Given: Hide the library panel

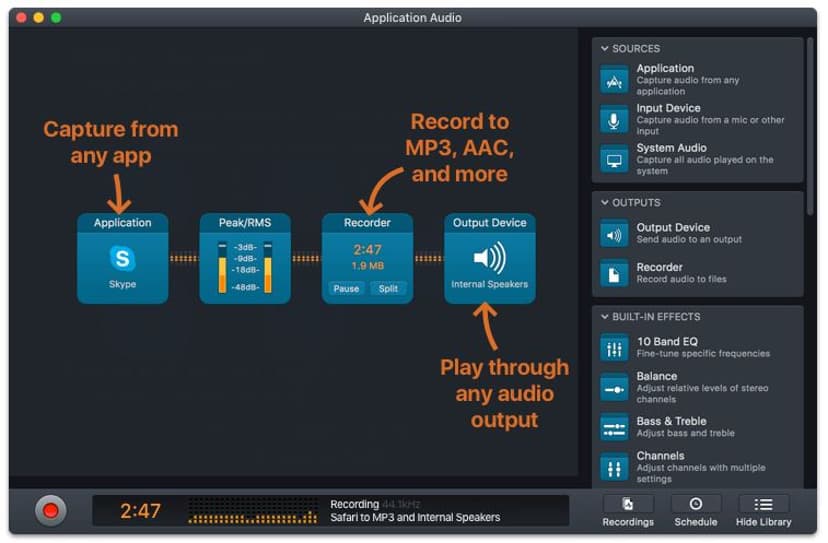Looking at the screenshot, I should click(x=763, y=511).
